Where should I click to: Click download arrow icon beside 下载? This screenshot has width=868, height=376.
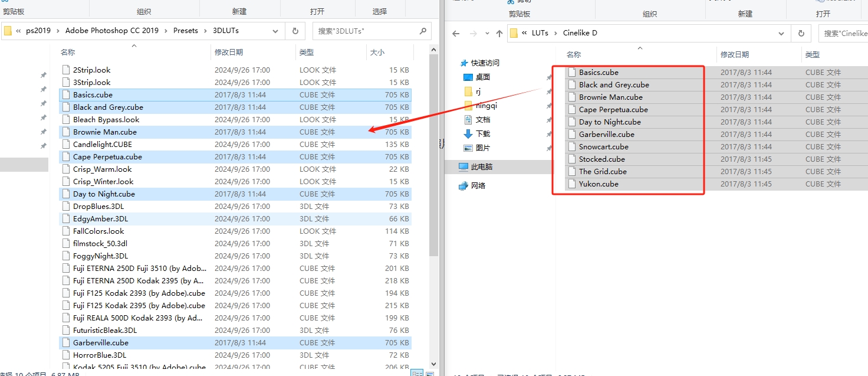pos(468,133)
